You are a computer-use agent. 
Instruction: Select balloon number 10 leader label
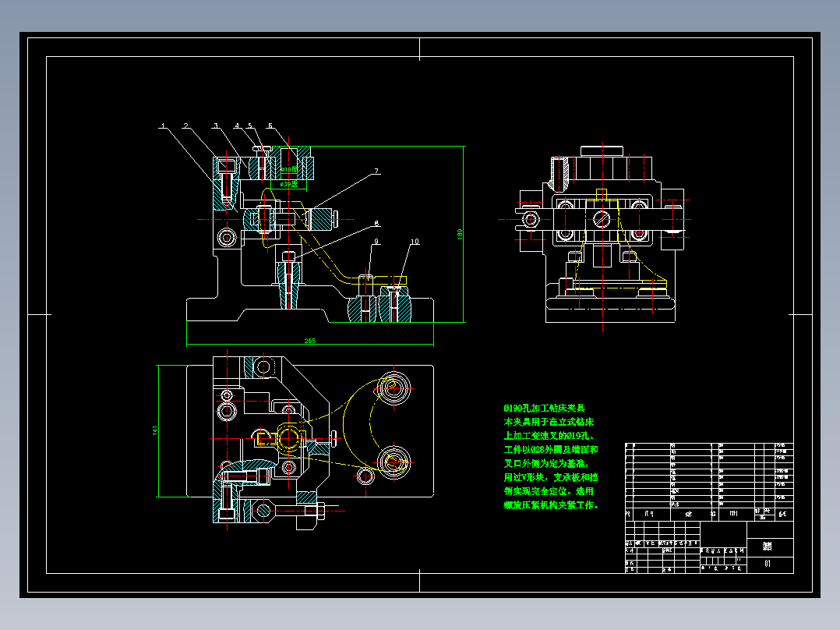[415, 242]
